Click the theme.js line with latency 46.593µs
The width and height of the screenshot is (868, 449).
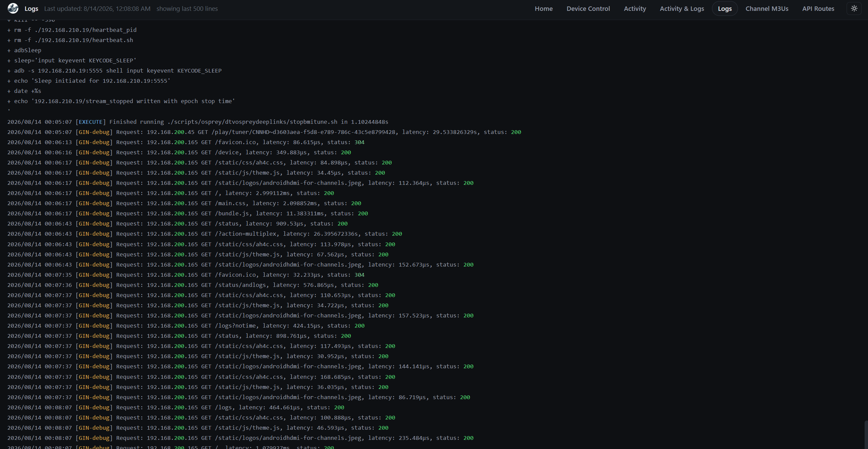[198, 428]
